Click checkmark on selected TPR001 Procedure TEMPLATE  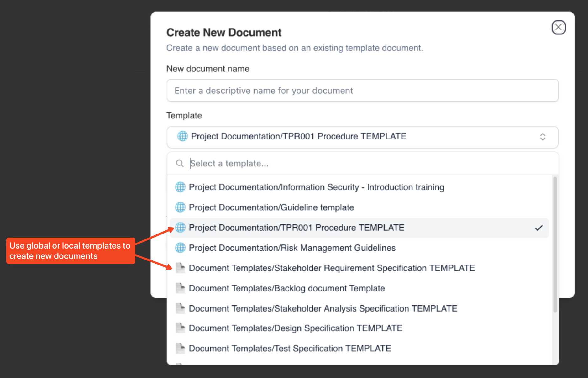click(x=538, y=228)
